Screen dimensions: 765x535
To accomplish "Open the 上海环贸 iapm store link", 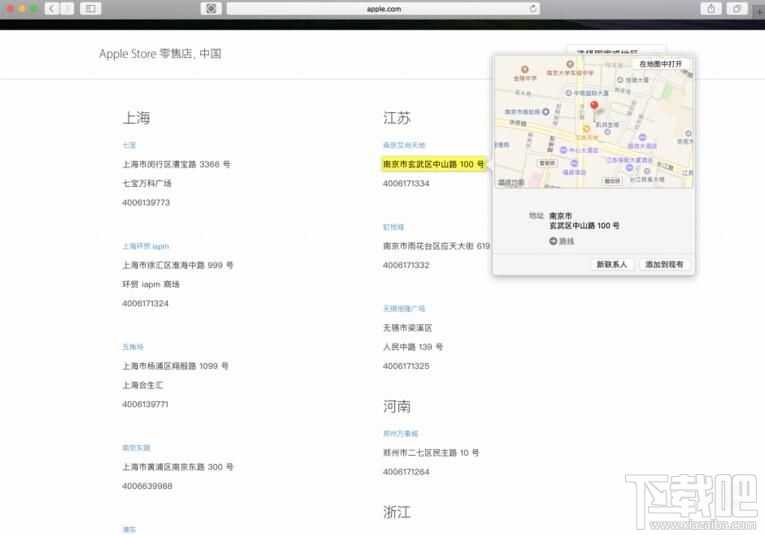I will click(x=145, y=246).
